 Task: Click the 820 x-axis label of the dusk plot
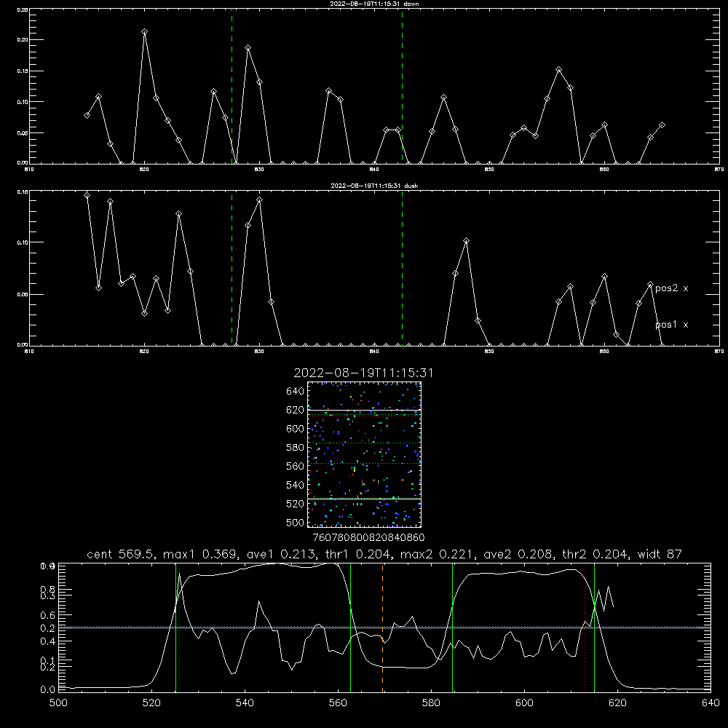[144, 352]
